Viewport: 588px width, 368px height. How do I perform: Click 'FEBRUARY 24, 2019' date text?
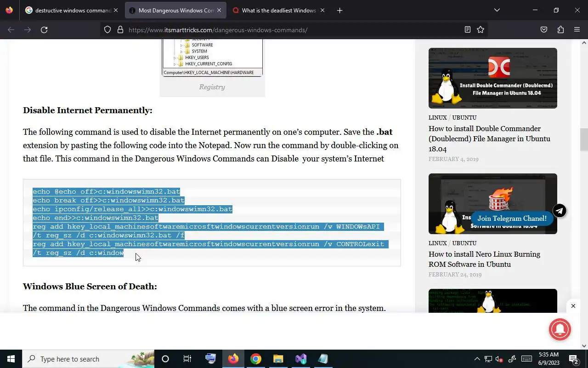pyautogui.click(x=455, y=275)
